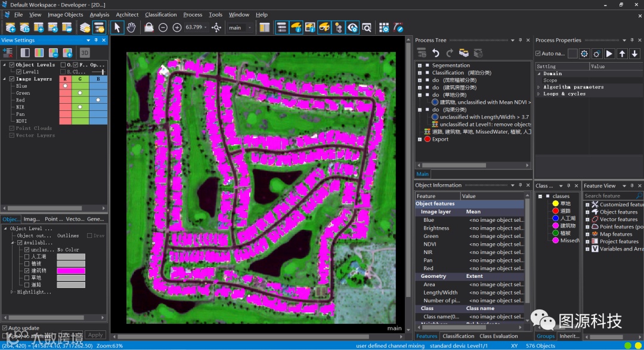This screenshot has width=644, height=350.
Task: Activate the hand pan tool
Action: point(131,27)
